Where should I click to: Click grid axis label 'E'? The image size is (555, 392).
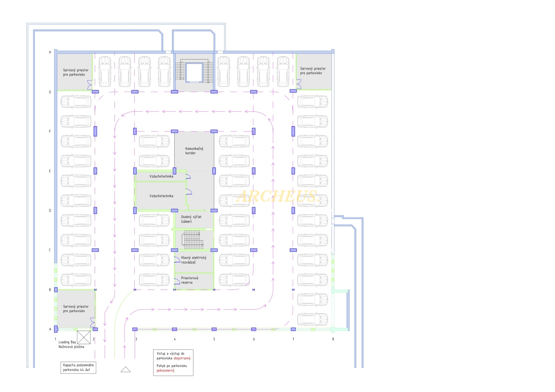click(50, 171)
